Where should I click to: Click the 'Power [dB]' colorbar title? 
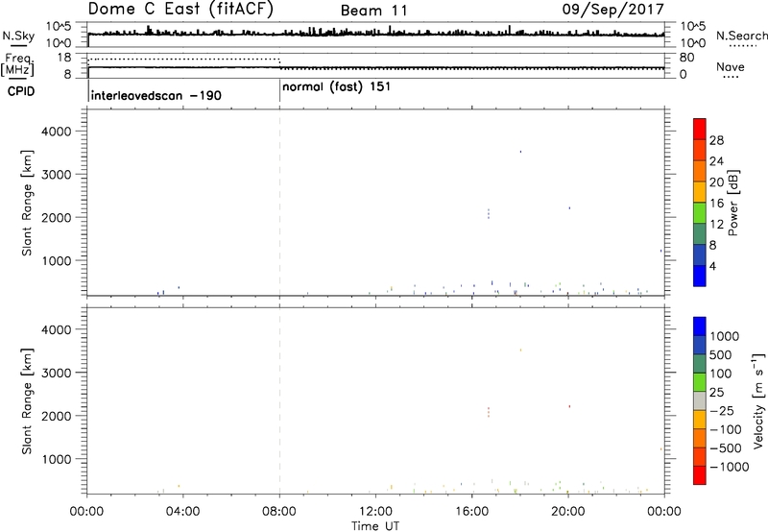click(x=733, y=203)
